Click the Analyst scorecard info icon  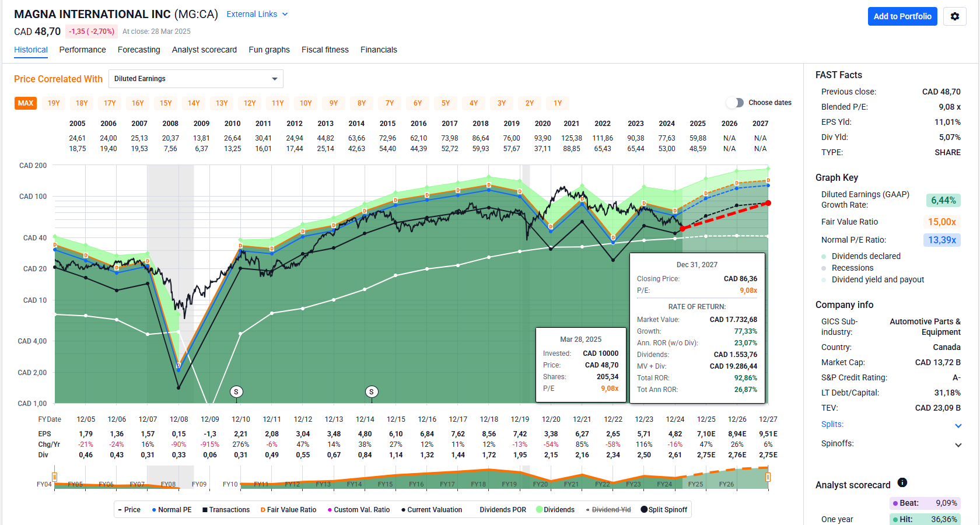[902, 482]
